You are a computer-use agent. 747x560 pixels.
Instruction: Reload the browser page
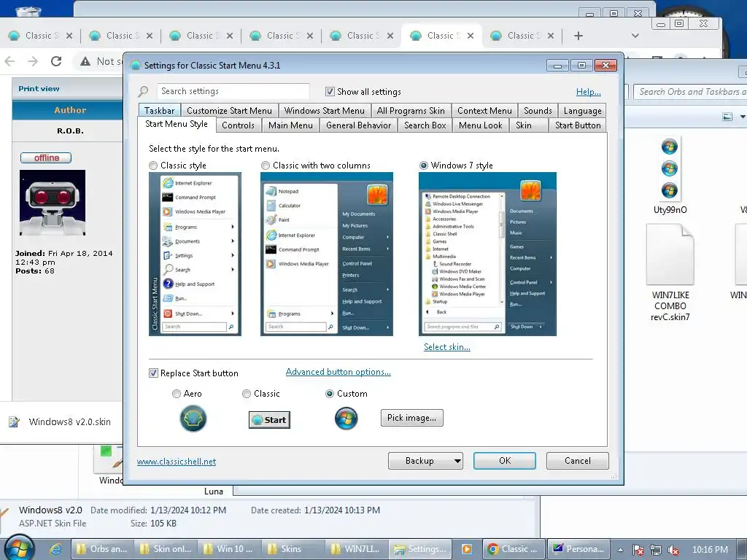[56, 61]
